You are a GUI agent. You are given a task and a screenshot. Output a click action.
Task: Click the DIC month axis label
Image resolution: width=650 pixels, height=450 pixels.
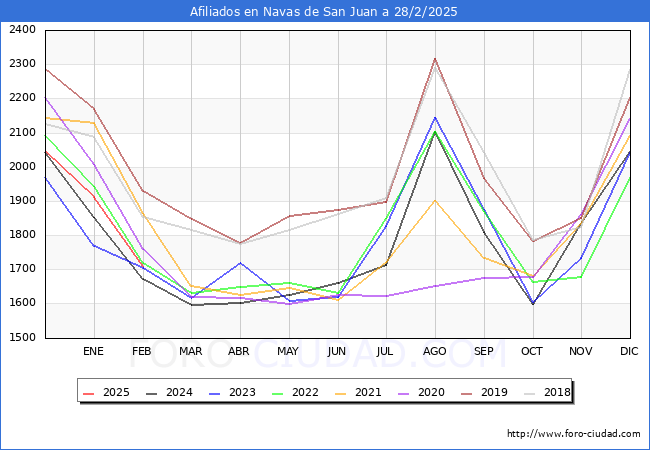pos(629,351)
